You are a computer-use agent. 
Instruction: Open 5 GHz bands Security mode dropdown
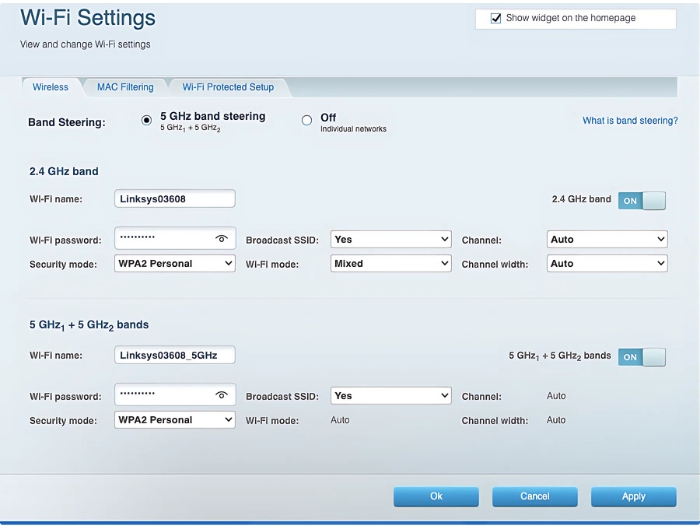click(x=175, y=420)
